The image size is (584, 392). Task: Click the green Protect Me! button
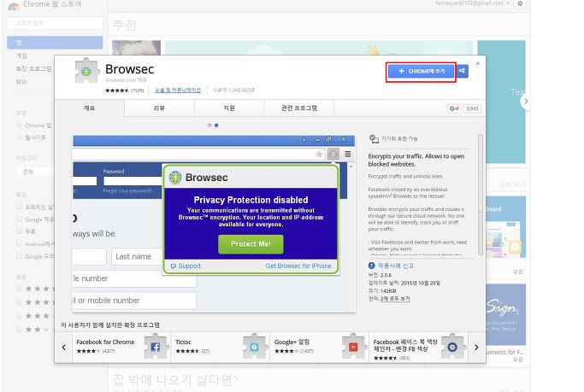coord(251,244)
